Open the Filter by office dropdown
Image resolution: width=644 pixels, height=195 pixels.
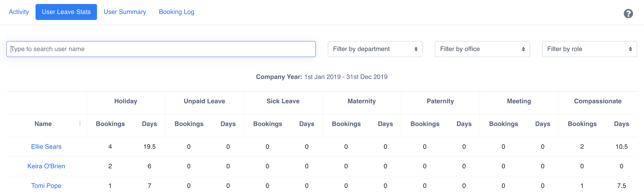(x=482, y=49)
